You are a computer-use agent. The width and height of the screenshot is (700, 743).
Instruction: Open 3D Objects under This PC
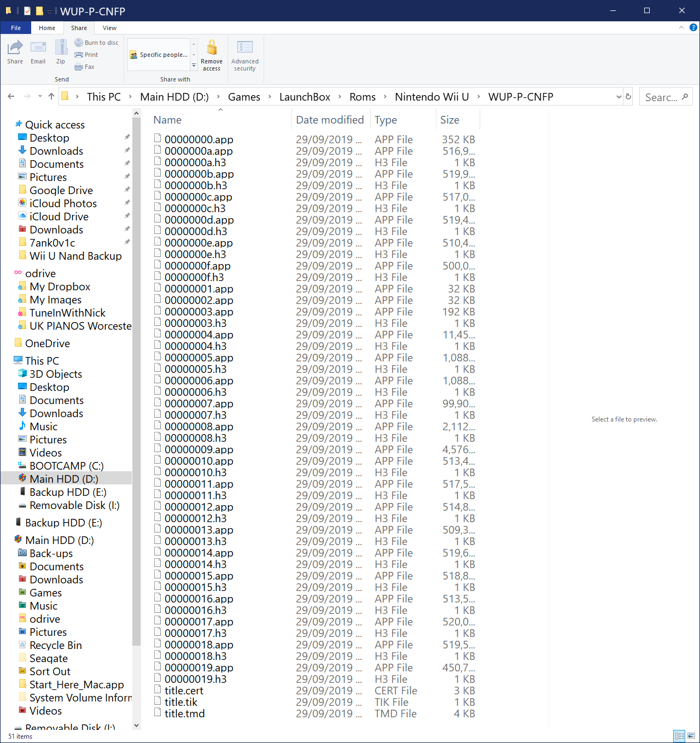coord(55,374)
